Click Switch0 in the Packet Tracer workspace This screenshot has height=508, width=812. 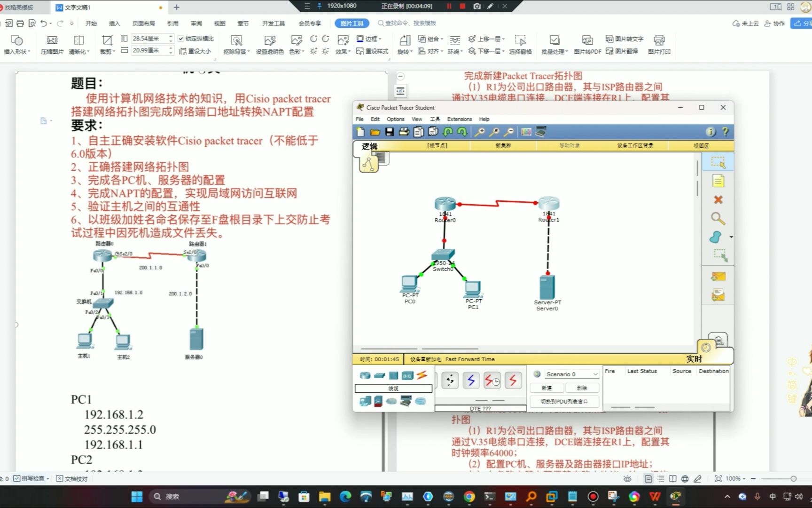click(443, 254)
